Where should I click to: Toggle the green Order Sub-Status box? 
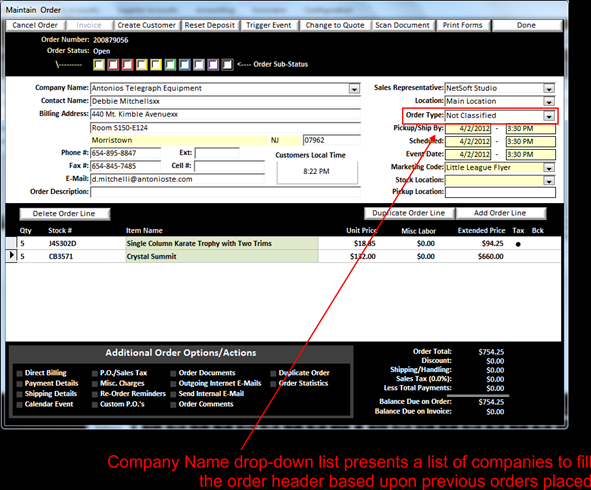coord(170,65)
